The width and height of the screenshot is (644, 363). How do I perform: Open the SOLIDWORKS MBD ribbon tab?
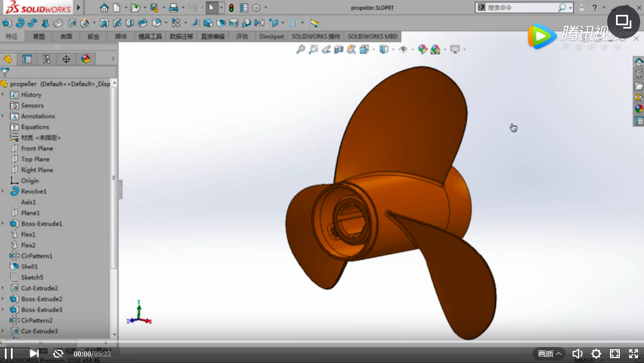pyautogui.click(x=373, y=37)
